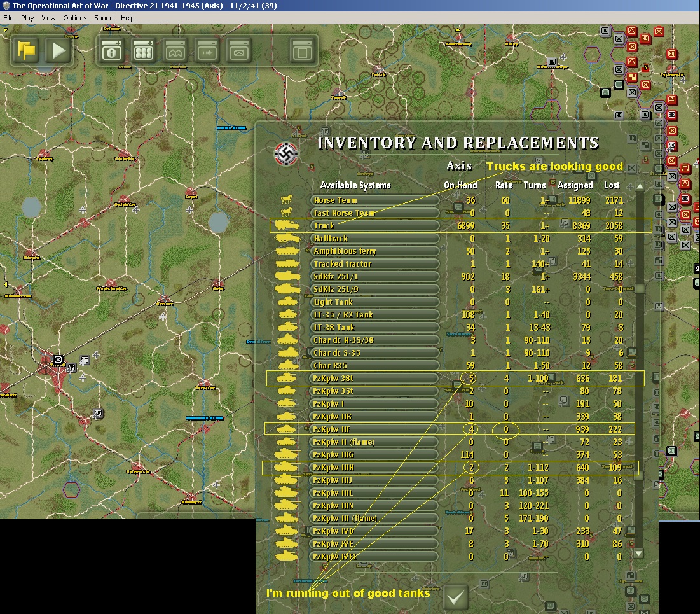Select the PzKpfw IIIL row
The width and height of the screenshot is (700, 614).
click(x=374, y=493)
